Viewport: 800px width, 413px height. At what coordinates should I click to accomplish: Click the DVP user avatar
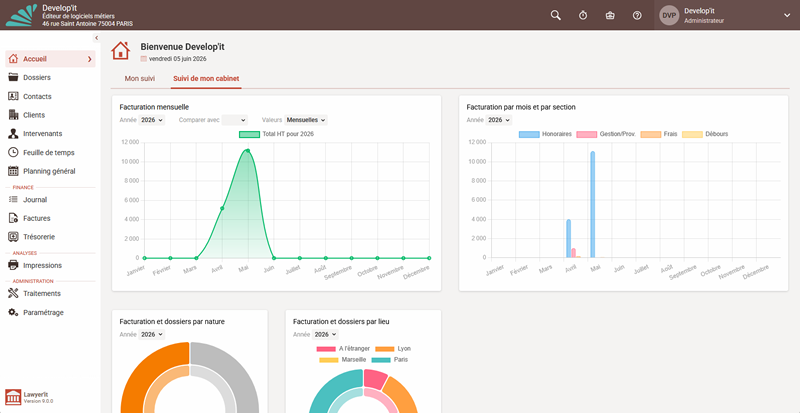tap(669, 15)
